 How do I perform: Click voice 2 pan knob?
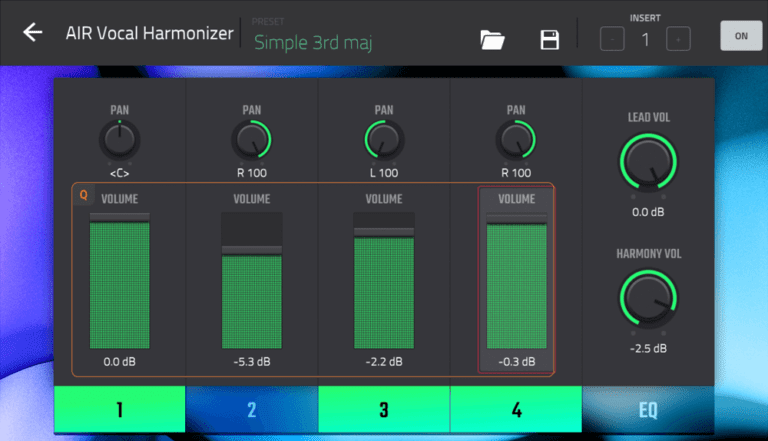(x=251, y=140)
